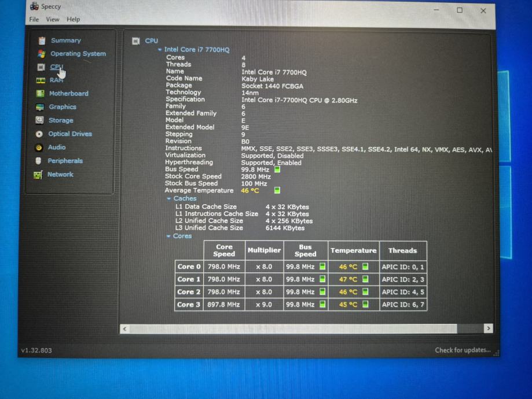Image resolution: width=532 pixels, height=399 pixels.
Task: Click horizontal scrollbar right arrow
Action: coord(488,328)
